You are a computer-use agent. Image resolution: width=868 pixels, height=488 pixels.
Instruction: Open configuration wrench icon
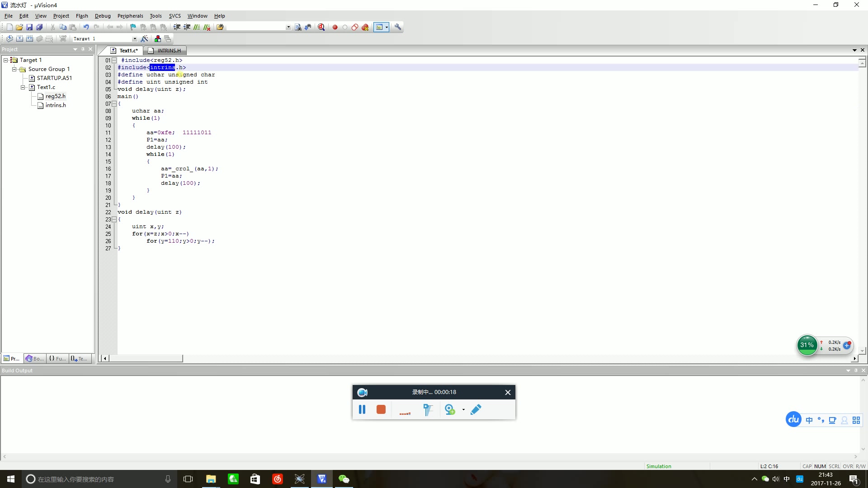coord(398,27)
